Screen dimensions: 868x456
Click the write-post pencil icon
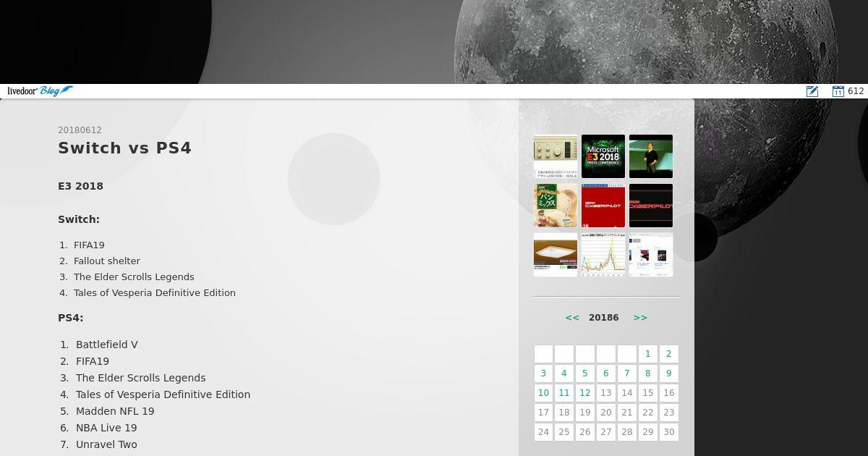pos(812,91)
